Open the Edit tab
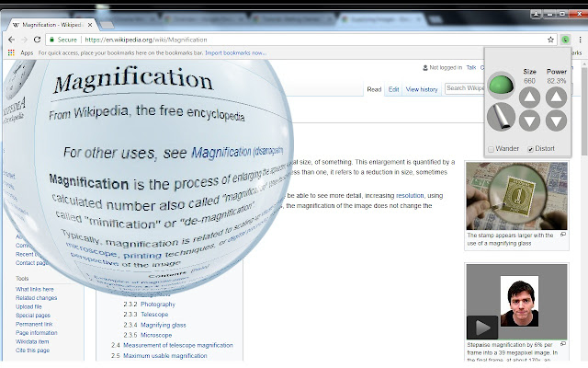The image size is (588, 368). tap(393, 89)
